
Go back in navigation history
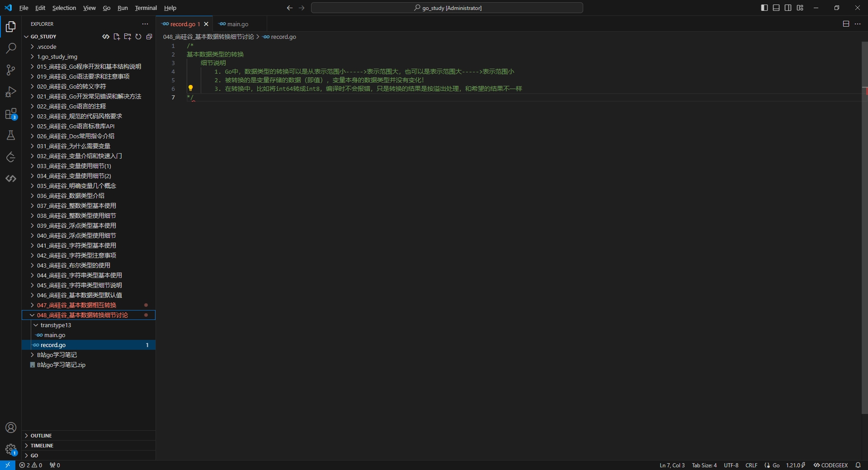click(290, 8)
